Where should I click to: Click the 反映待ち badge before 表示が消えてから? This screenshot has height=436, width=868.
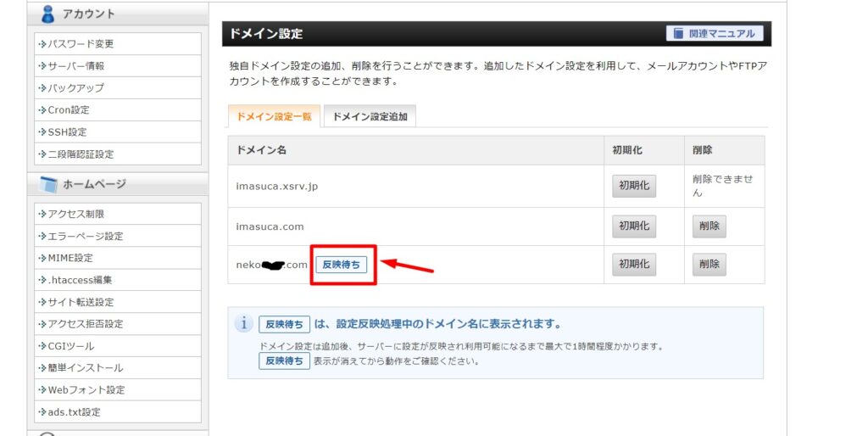click(x=284, y=361)
